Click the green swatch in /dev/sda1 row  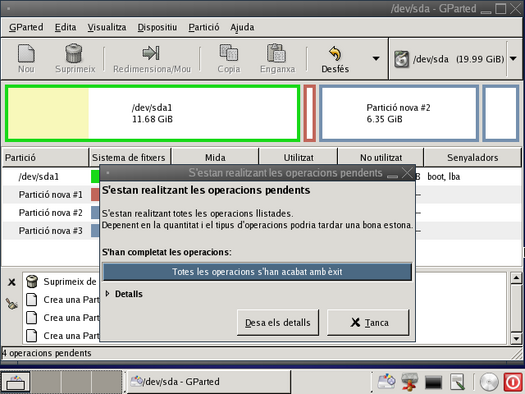coord(95,176)
